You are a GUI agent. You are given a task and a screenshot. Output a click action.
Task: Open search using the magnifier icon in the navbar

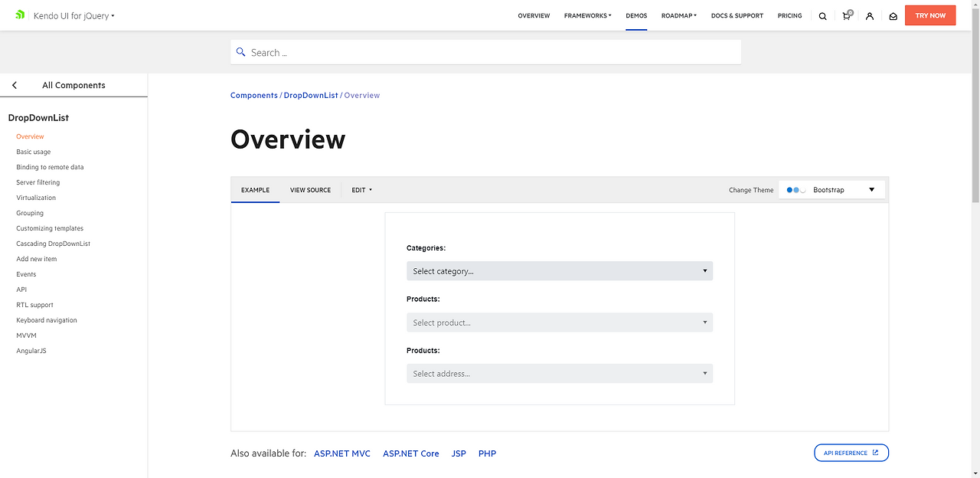(x=822, y=15)
